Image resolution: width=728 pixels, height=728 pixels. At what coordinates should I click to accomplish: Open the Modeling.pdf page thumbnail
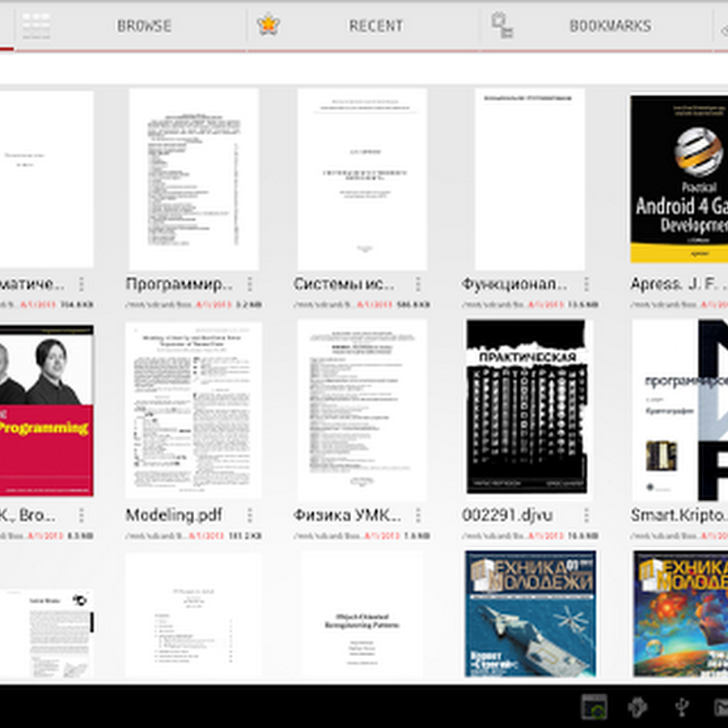coord(193,409)
